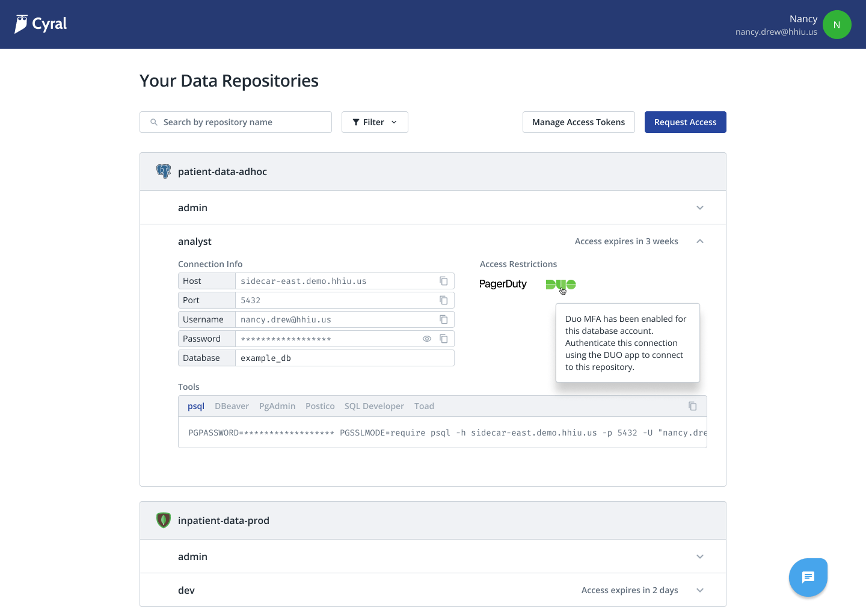Copy the Port number to clipboard
The image size is (866, 616).
(x=444, y=300)
